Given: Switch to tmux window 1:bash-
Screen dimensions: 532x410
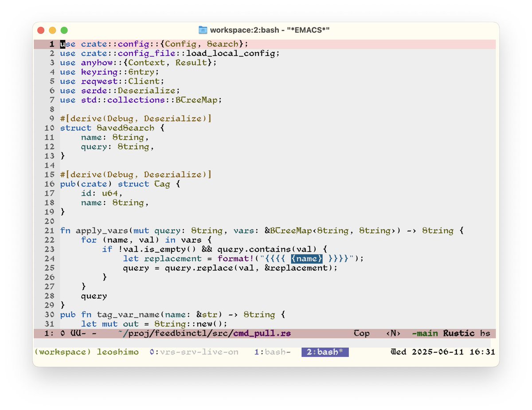Looking at the screenshot, I should tap(273, 352).
